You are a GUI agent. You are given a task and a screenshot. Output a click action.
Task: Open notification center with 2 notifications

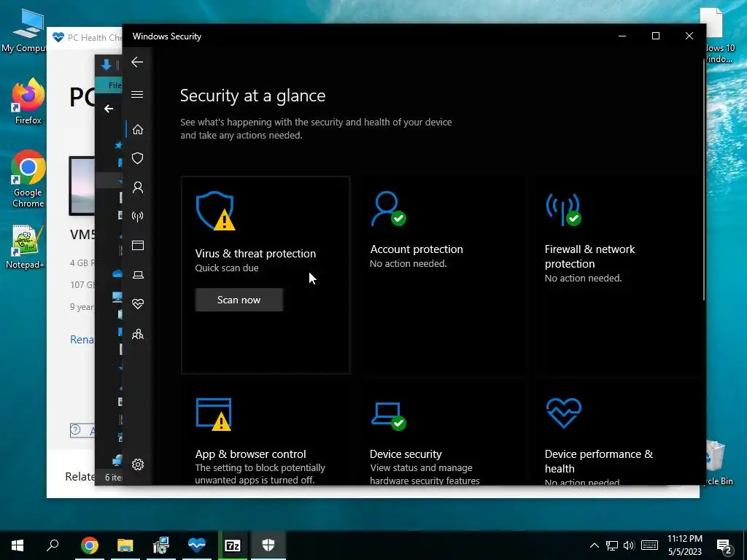coord(724,547)
